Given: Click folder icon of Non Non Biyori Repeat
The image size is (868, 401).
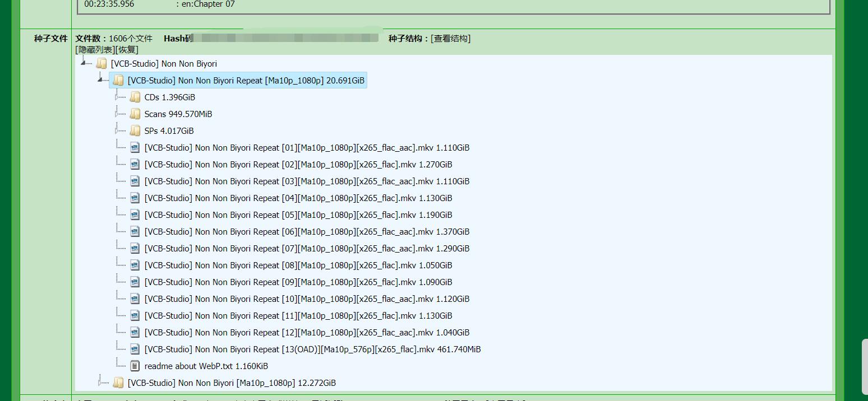Looking at the screenshot, I should point(118,80).
